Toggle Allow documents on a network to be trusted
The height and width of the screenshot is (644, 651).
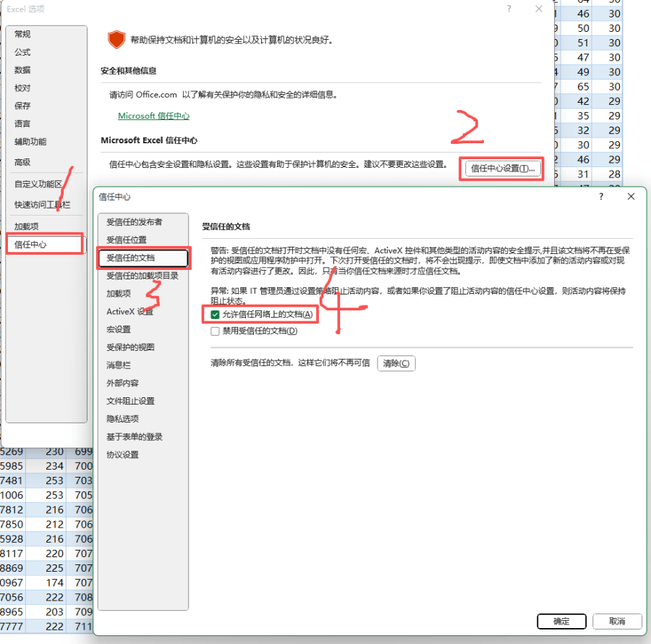[215, 314]
